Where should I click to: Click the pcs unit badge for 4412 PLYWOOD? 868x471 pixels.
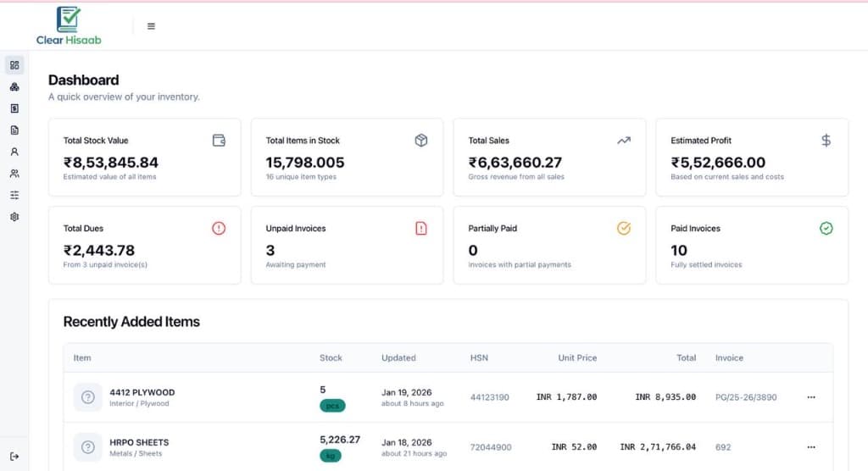pyautogui.click(x=332, y=406)
